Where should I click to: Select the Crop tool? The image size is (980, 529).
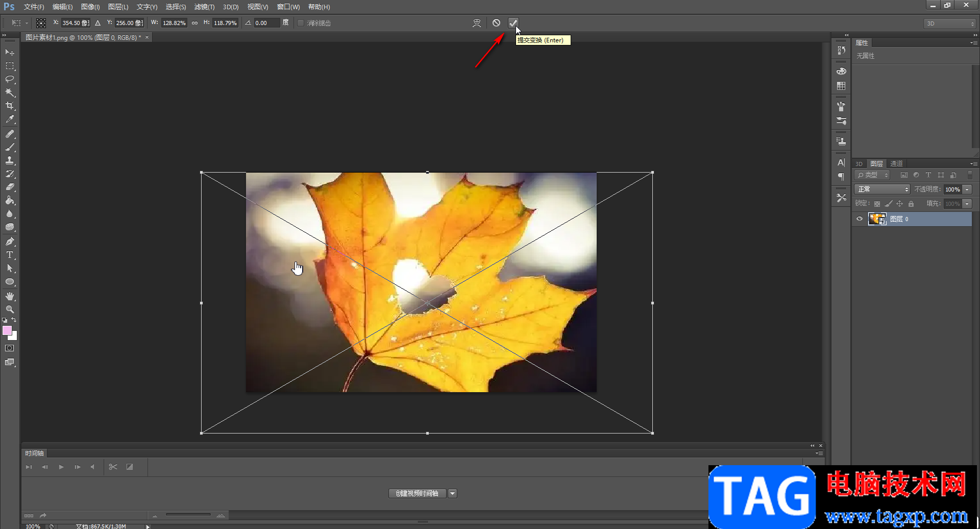click(10, 106)
